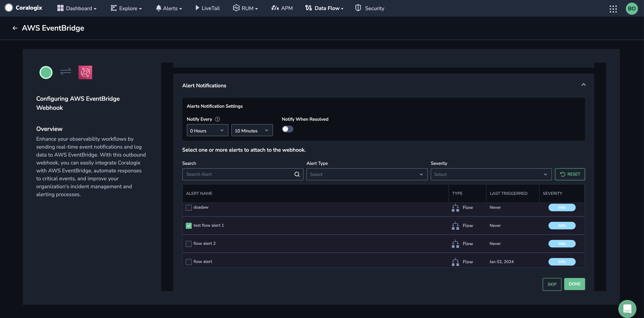644x318 pixels.
Task: Click the Flow icon in Jan 02, 2024 row
Action: (x=455, y=262)
